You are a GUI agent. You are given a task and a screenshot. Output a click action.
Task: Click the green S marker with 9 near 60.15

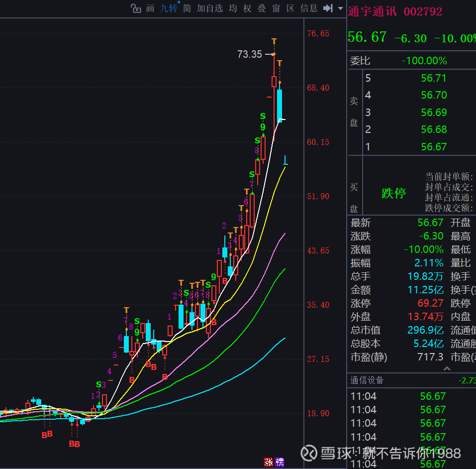263,116
